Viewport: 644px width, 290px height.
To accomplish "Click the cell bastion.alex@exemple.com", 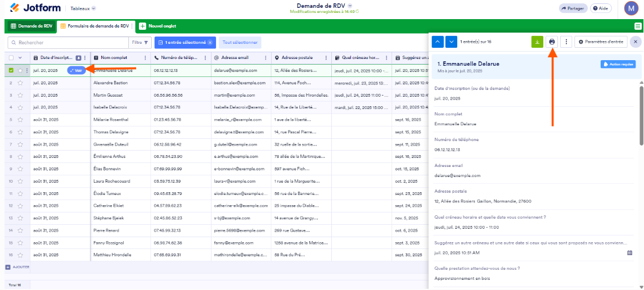I will pos(241,83).
